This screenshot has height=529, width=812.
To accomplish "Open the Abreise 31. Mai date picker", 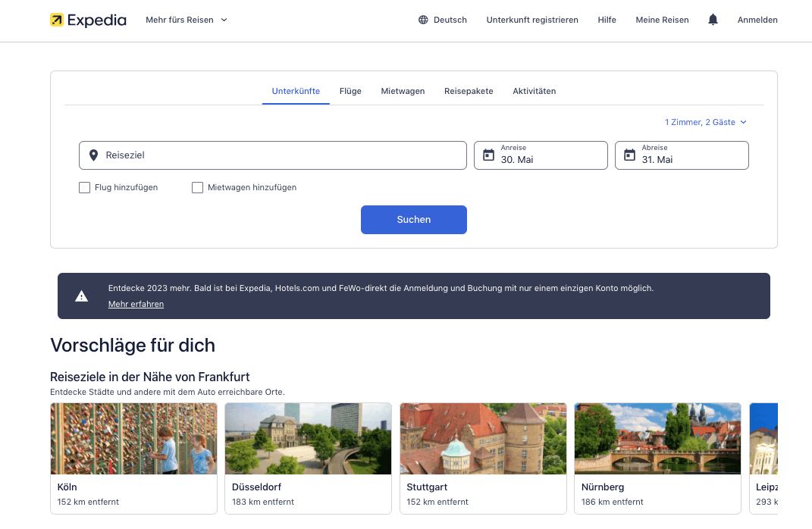I will click(x=682, y=155).
